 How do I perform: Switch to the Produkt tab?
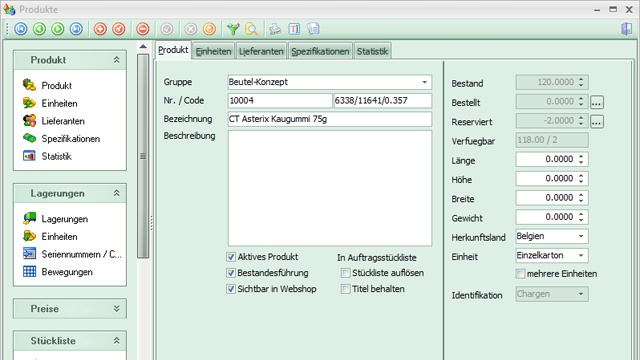pos(173,50)
